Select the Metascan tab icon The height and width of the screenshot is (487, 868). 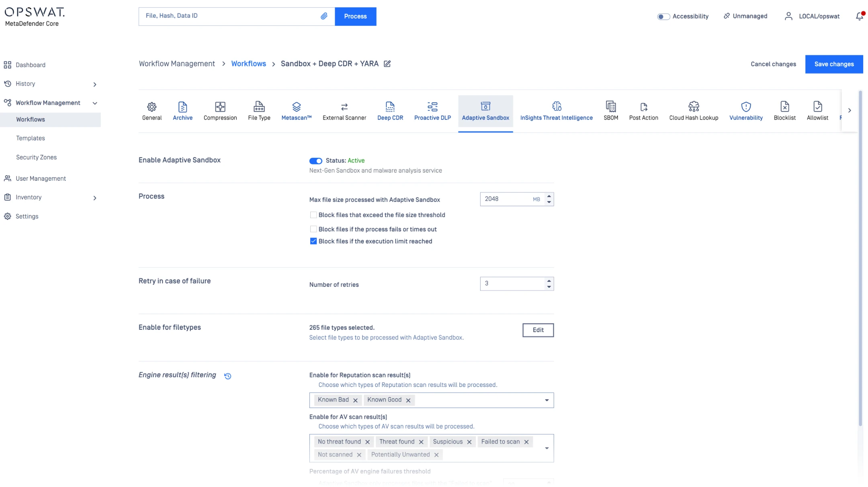pos(296,107)
